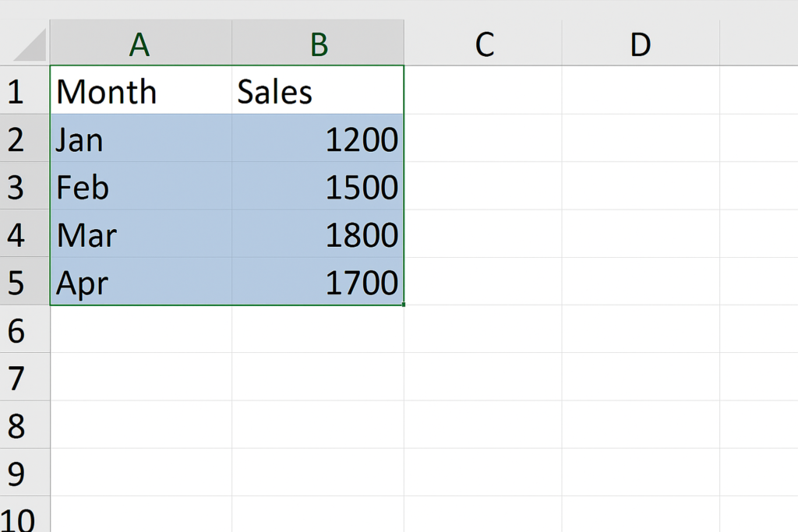Viewport: 798px width, 532px height.
Task: Select the Jan cell
Action: click(141, 138)
